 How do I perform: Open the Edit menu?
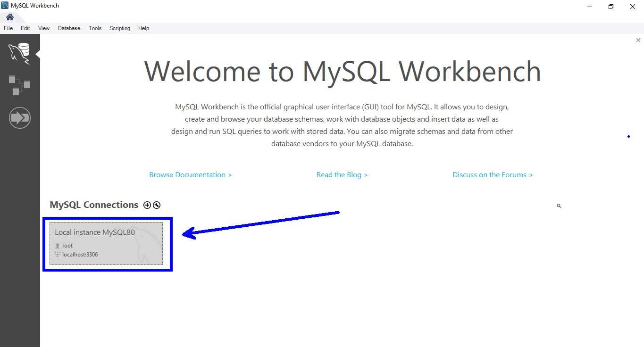point(25,28)
